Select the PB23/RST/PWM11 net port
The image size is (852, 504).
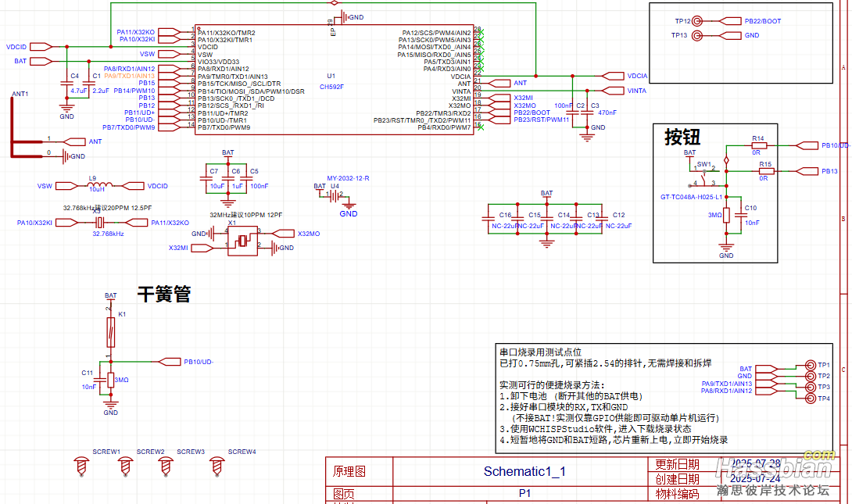500,120
